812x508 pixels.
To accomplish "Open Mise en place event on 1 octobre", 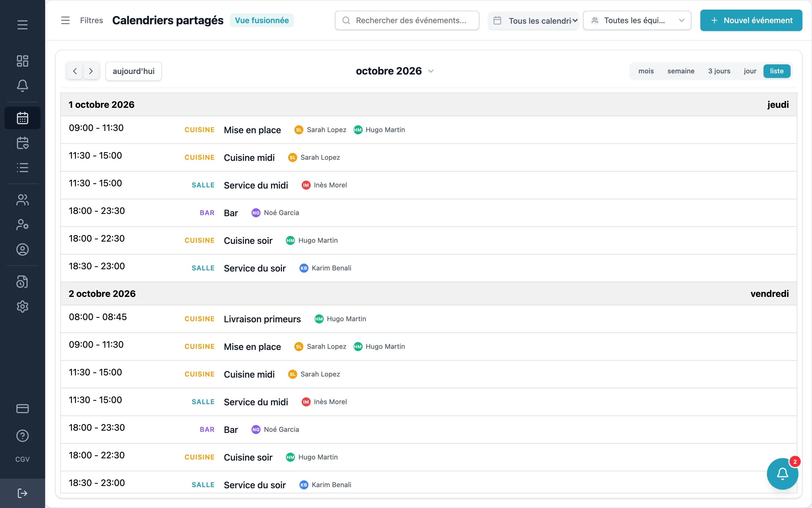I will [x=429, y=130].
